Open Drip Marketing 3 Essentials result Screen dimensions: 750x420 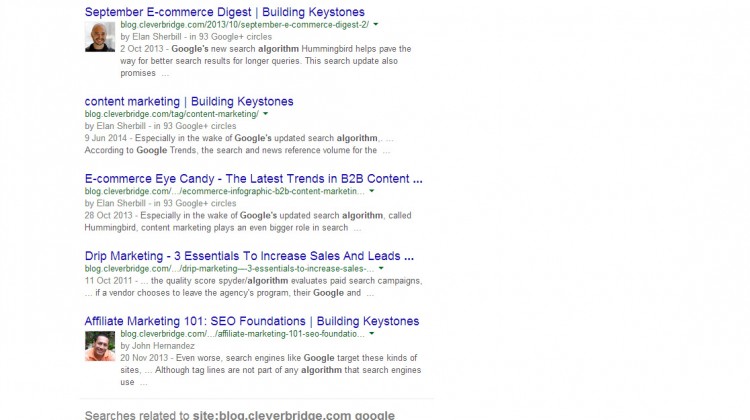[249, 256]
